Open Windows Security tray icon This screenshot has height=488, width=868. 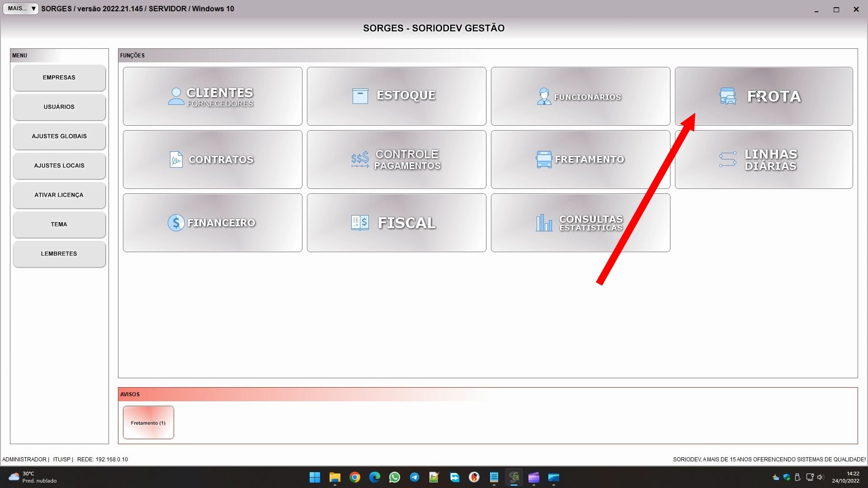tap(787, 477)
